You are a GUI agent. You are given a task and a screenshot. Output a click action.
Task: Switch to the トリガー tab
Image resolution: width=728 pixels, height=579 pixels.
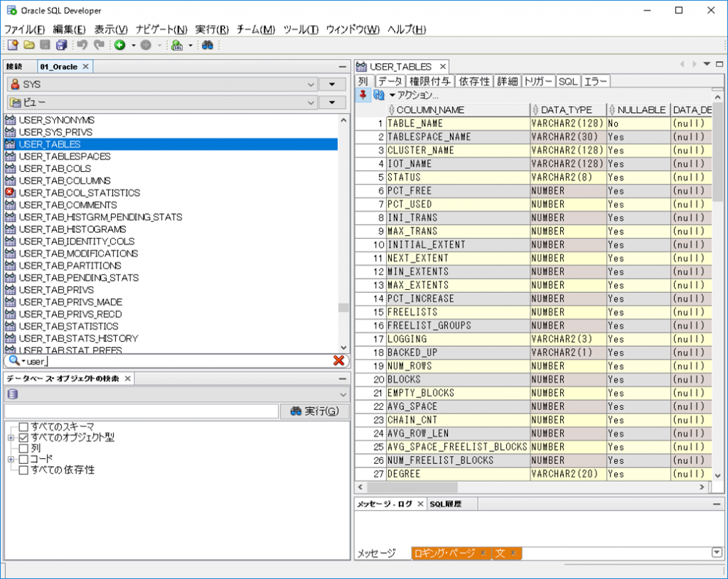click(x=538, y=81)
